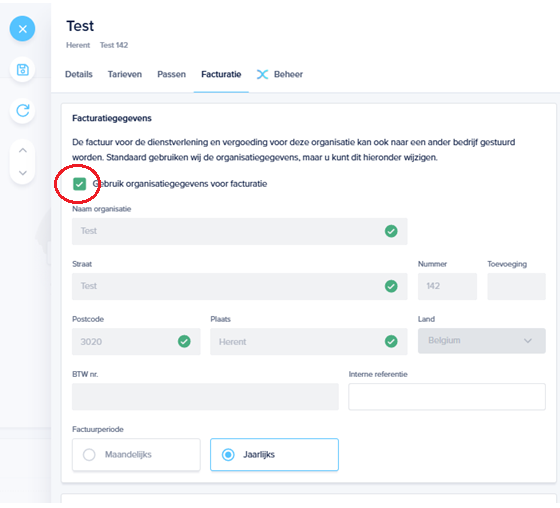Open the Beheer tab
Viewport: 560px width, 508px height.
pos(288,74)
